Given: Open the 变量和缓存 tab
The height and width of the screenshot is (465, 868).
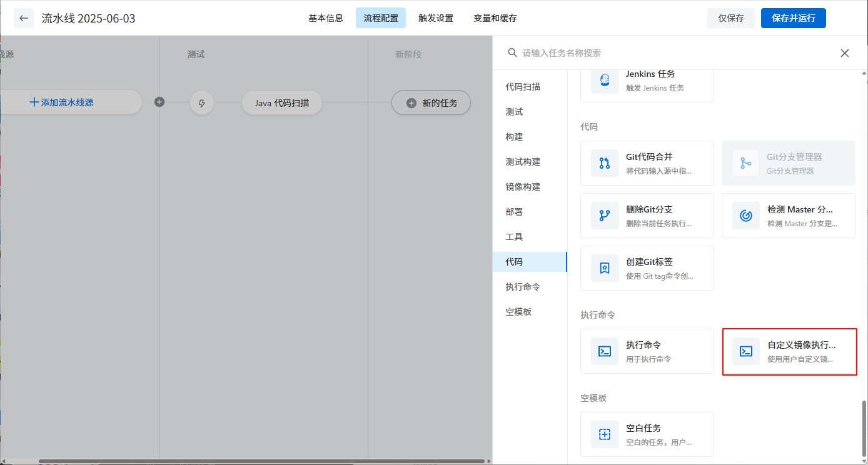Looking at the screenshot, I should pos(495,18).
